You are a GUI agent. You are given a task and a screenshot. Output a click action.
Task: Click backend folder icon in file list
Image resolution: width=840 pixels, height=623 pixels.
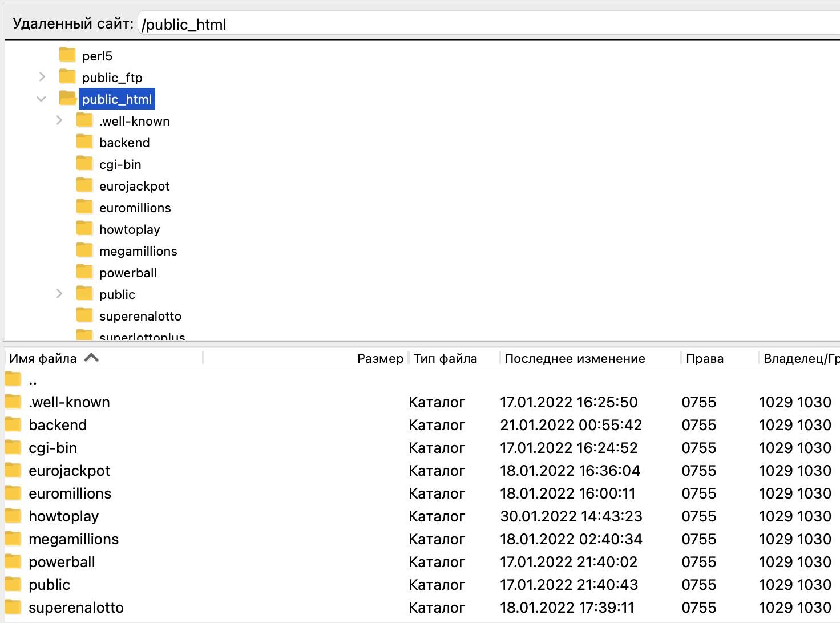pyautogui.click(x=13, y=424)
